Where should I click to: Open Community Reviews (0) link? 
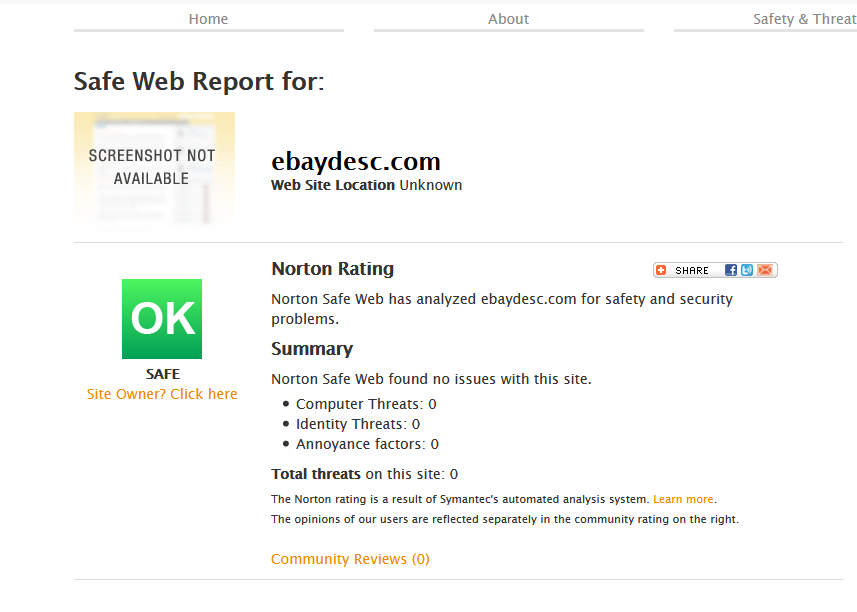tap(350, 559)
